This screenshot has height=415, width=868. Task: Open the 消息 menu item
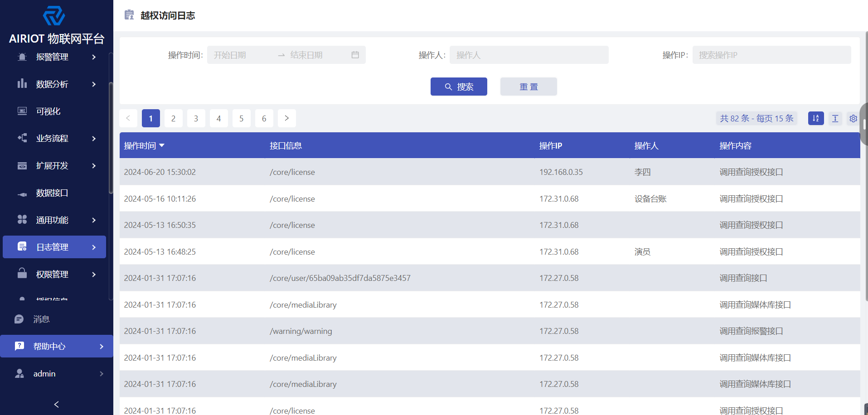tap(57, 319)
